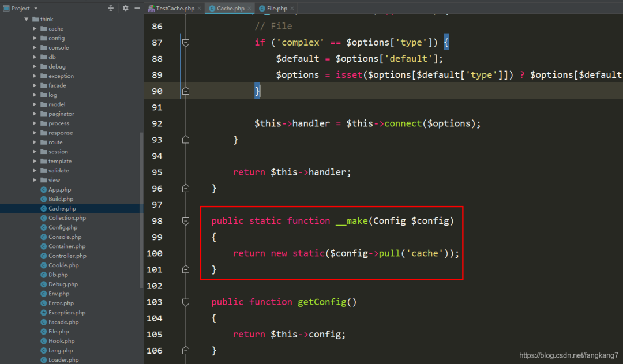623x364 pixels.
Task: Select the think folder icon
Action: coord(35,19)
